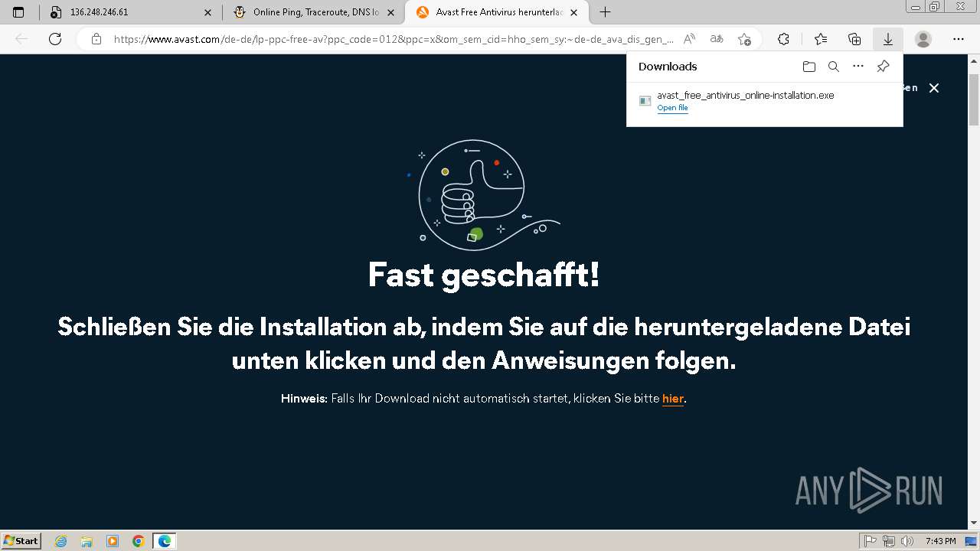Open browser Extensions menu
980x551 pixels.
(783, 39)
